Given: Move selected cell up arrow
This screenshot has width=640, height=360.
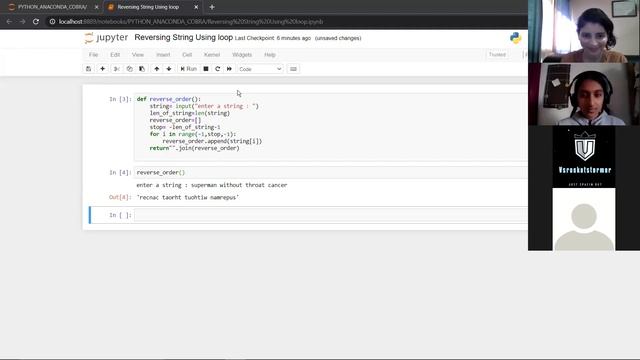Looking at the screenshot, I should (157, 69).
